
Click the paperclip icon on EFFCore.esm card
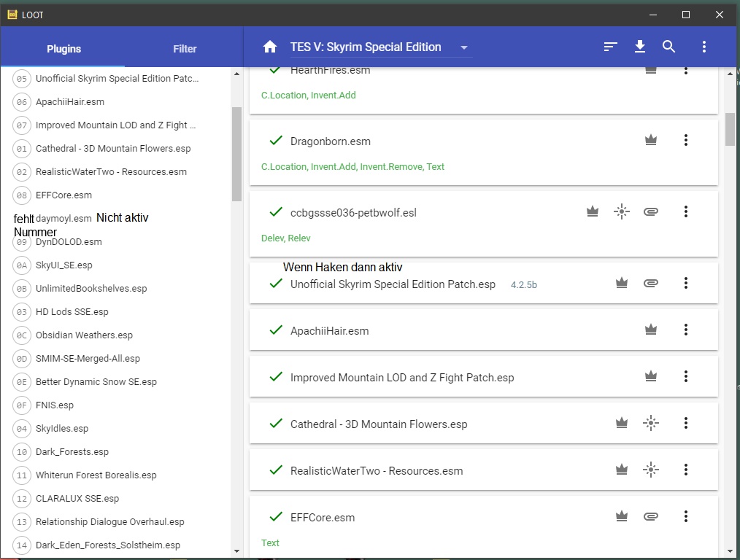click(x=651, y=516)
